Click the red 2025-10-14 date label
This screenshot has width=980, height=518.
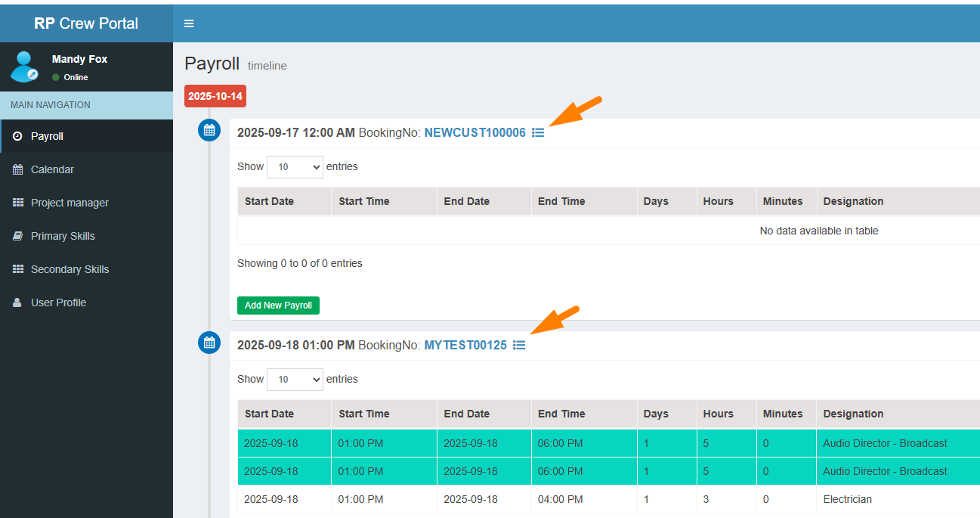click(x=215, y=96)
